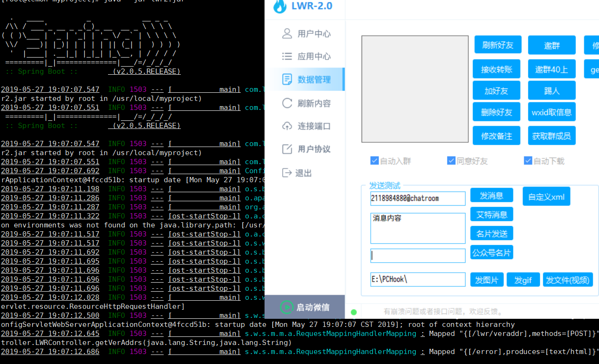Click the LWR-2.0 flame logo icon

pos(280,6)
